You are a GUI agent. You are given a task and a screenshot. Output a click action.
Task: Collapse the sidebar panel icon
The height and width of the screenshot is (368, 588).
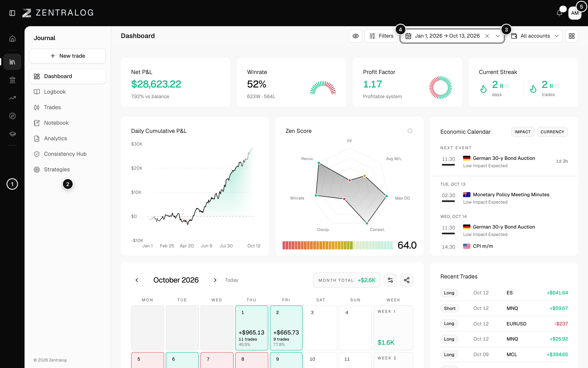pyautogui.click(x=12, y=13)
